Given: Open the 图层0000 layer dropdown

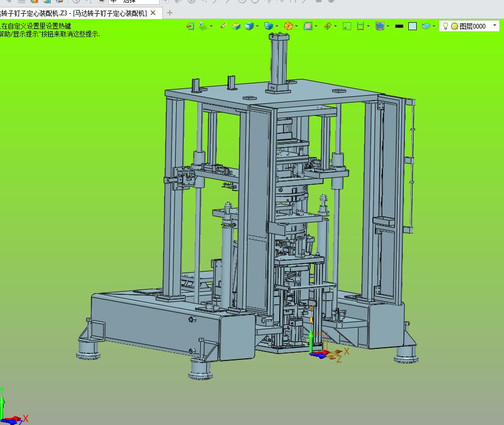Looking at the screenshot, I should [494, 25].
